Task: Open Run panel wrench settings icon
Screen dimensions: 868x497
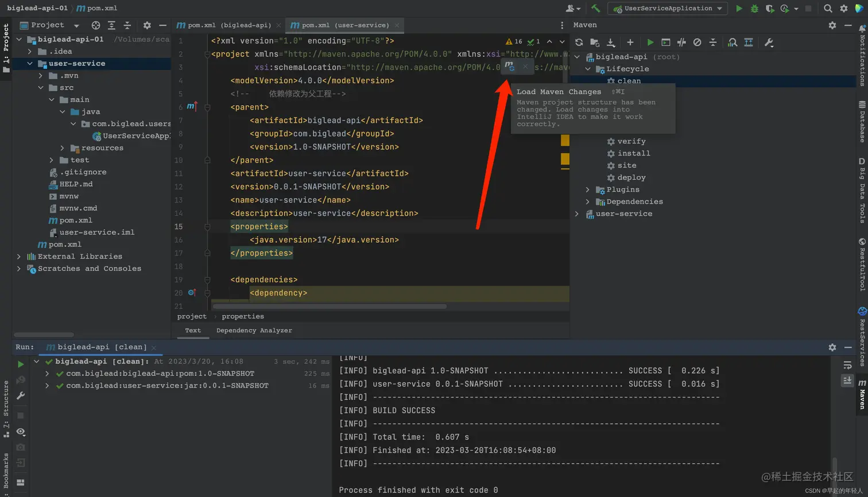Action: (x=21, y=395)
